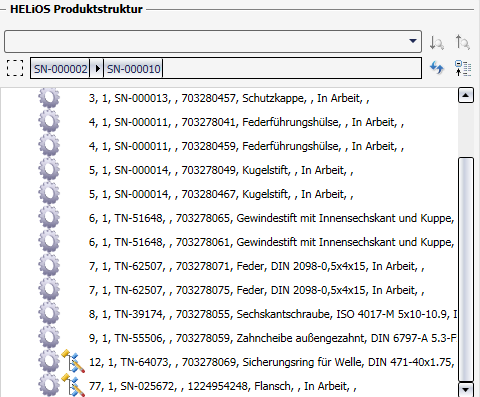Click the search downward icon
The height and width of the screenshot is (397, 480).
[436, 42]
